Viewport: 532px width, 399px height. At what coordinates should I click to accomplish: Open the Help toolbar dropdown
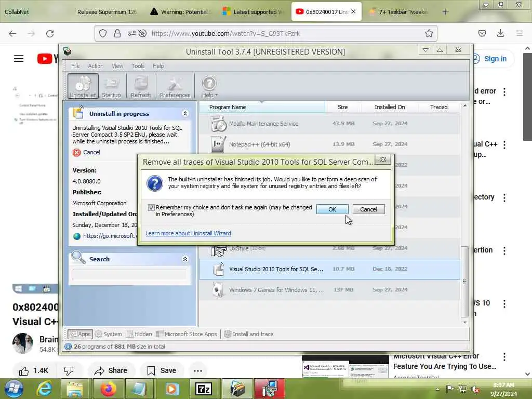pos(209,86)
